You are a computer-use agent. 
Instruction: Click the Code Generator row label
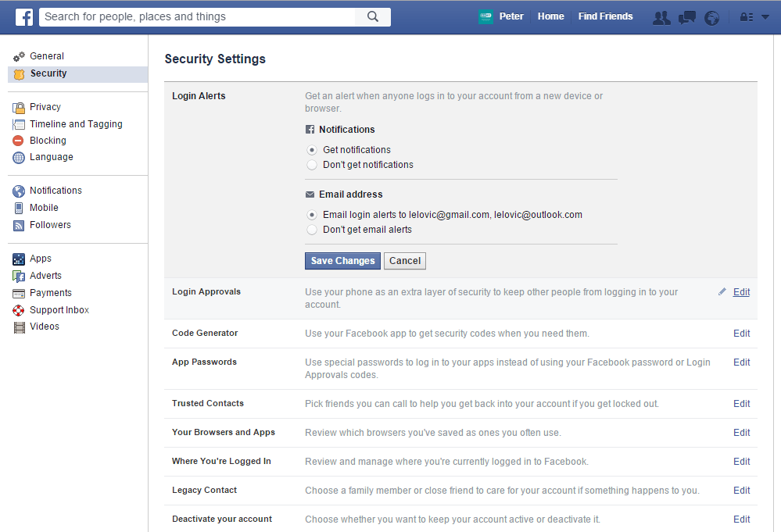(x=205, y=333)
